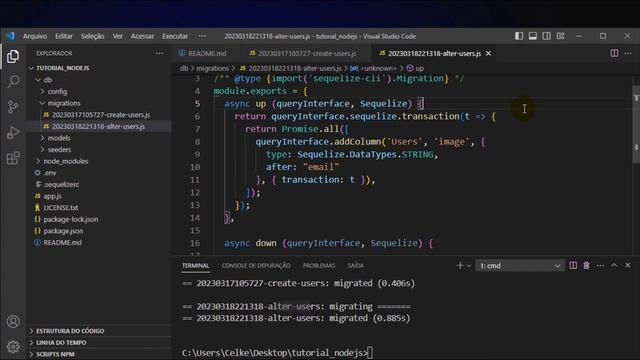The image size is (640, 360).
Task: Split the editor to the right
Action: [x=614, y=53]
